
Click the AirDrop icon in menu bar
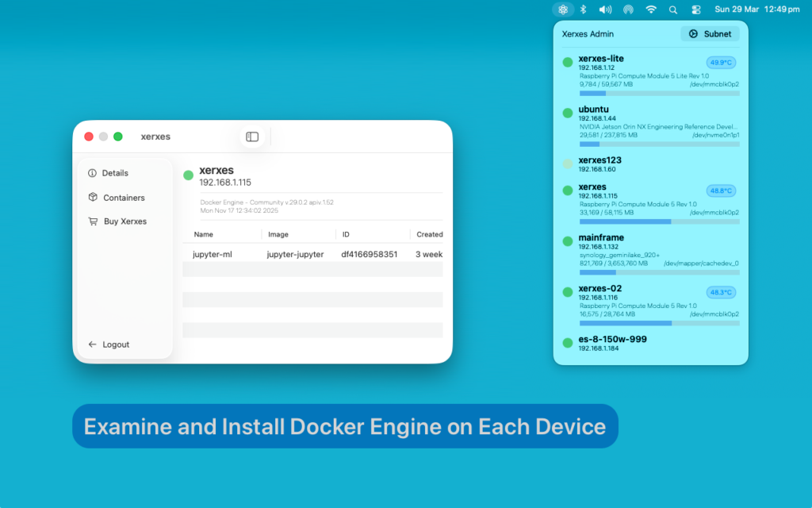(x=628, y=10)
